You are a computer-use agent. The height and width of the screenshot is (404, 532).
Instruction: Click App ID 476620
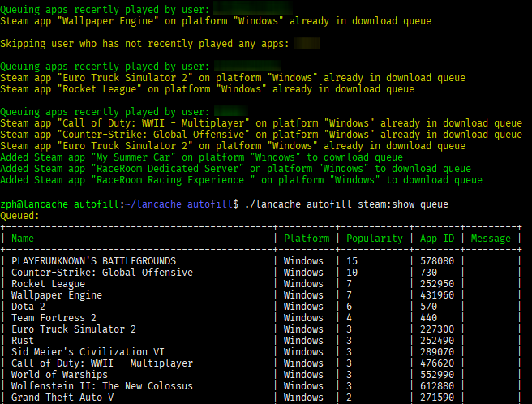click(437, 363)
